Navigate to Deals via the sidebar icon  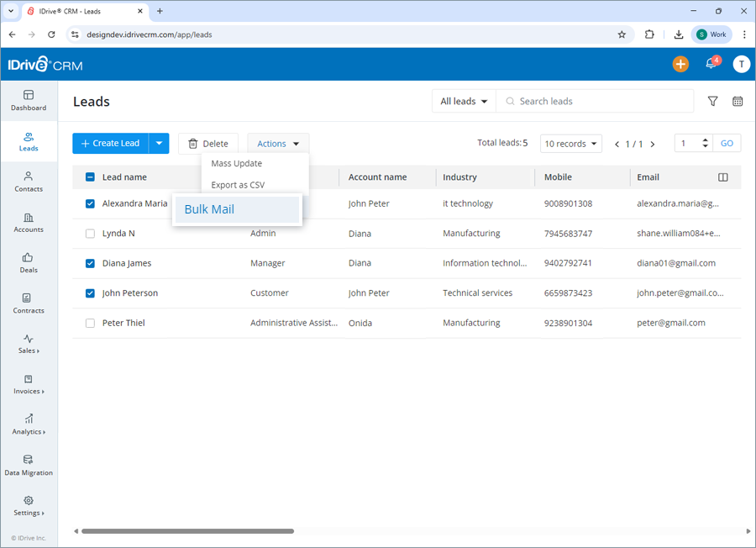click(x=28, y=262)
